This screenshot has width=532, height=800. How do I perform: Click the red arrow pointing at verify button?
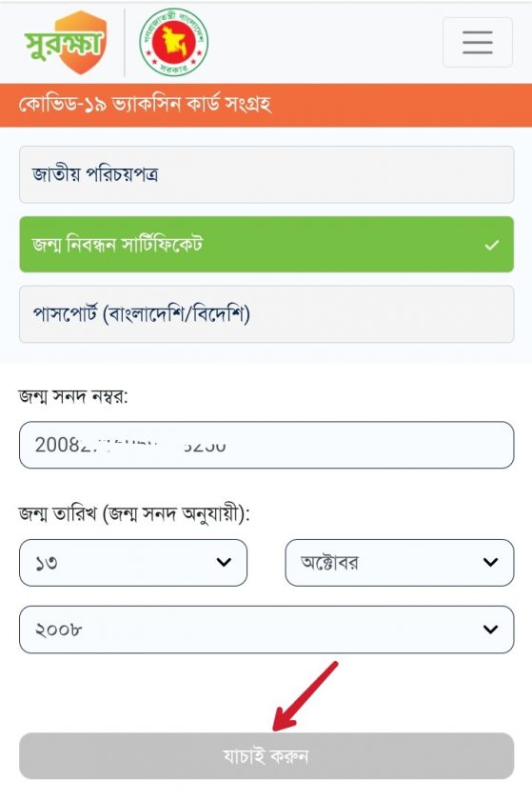pyautogui.click(x=305, y=696)
